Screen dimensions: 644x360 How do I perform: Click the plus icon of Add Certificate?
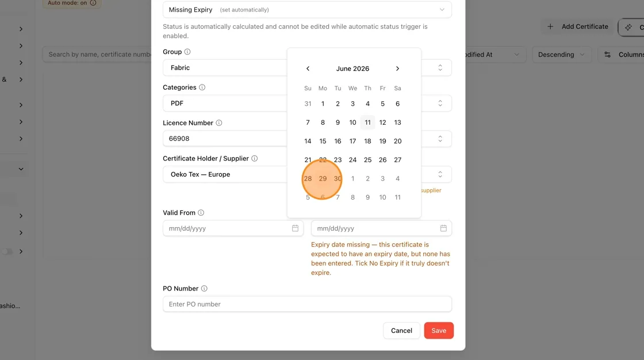[550, 26]
